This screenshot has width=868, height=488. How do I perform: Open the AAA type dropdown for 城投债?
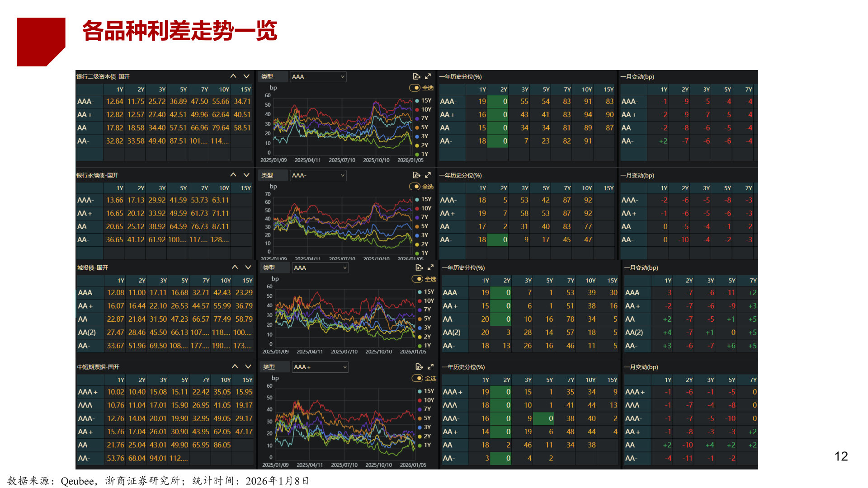pyautogui.click(x=320, y=267)
